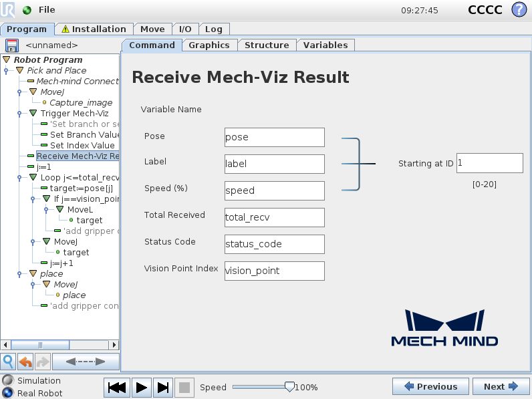The width and height of the screenshot is (532, 399).
Task: Switch to the Installation tab
Action: point(94,29)
